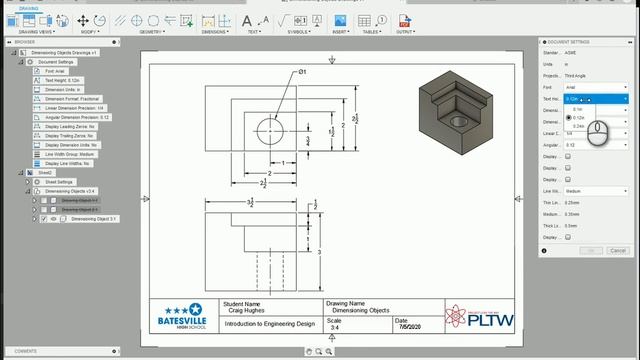
Task: Open the DIMENSIONS menu
Action: tap(215, 32)
